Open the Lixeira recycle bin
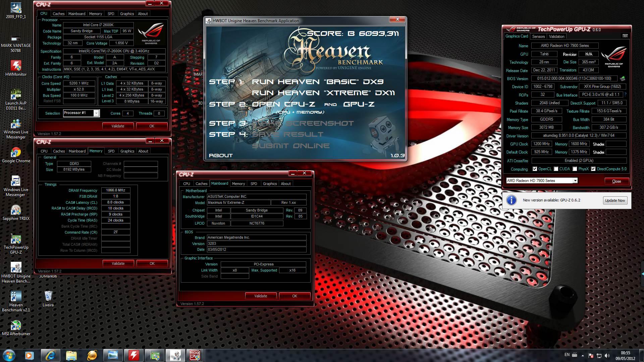Viewport: 644px width, 362px height. (x=48, y=299)
